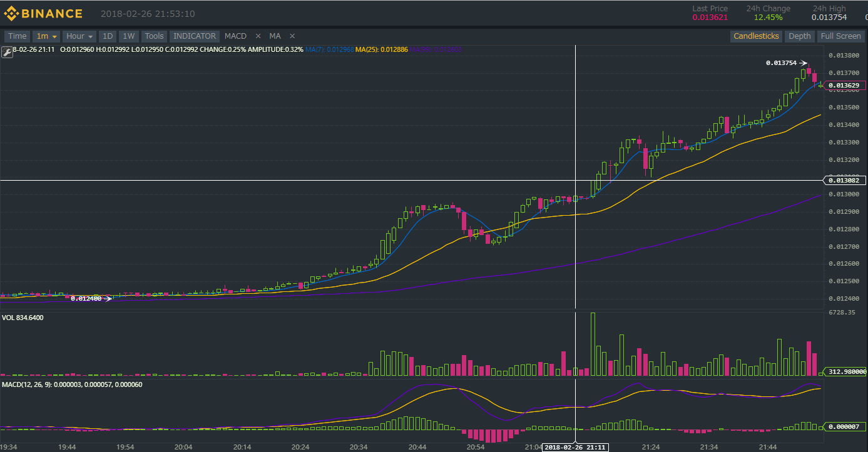Click the Binance logo icon
Viewport: 868px width, 452px height.
tap(11, 13)
